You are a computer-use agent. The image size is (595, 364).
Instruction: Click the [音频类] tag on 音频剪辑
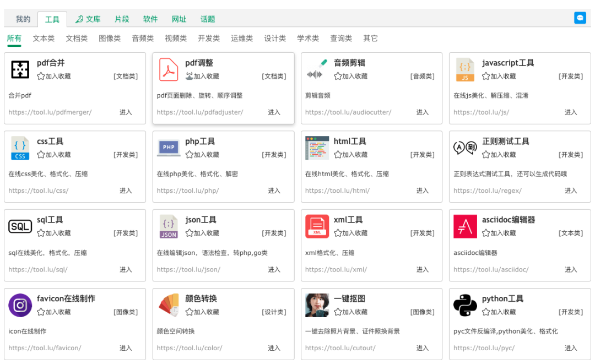pyautogui.click(x=423, y=76)
